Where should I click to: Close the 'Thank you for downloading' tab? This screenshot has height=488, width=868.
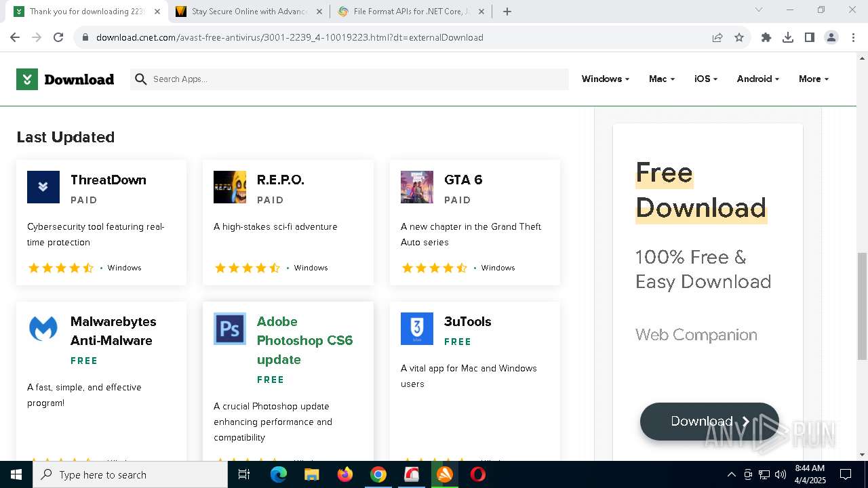coord(157,12)
